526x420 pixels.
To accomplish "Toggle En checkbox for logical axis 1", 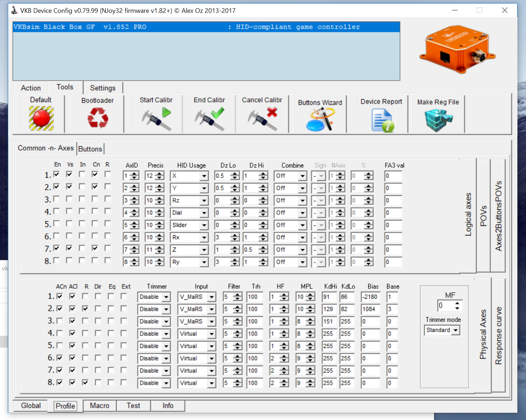I will click(56, 174).
